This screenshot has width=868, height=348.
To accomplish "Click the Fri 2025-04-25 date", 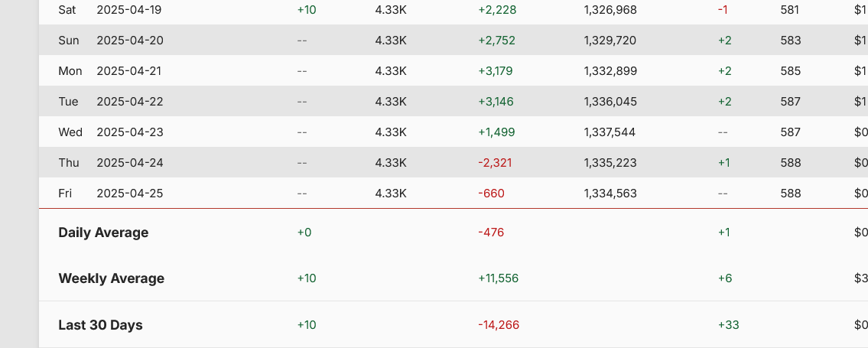I will pyautogui.click(x=130, y=194).
